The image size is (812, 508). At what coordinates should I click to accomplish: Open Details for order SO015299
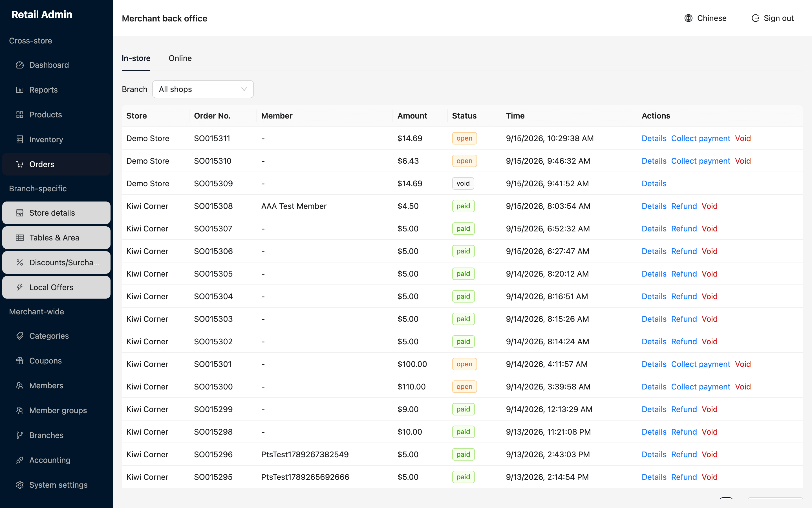click(x=654, y=409)
